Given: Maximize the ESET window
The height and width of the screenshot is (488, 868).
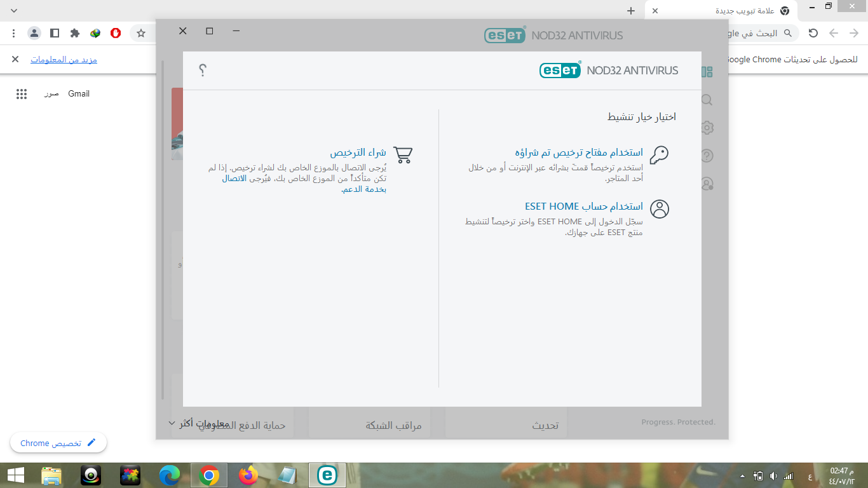Looking at the screenshot, I should point(210,30).
